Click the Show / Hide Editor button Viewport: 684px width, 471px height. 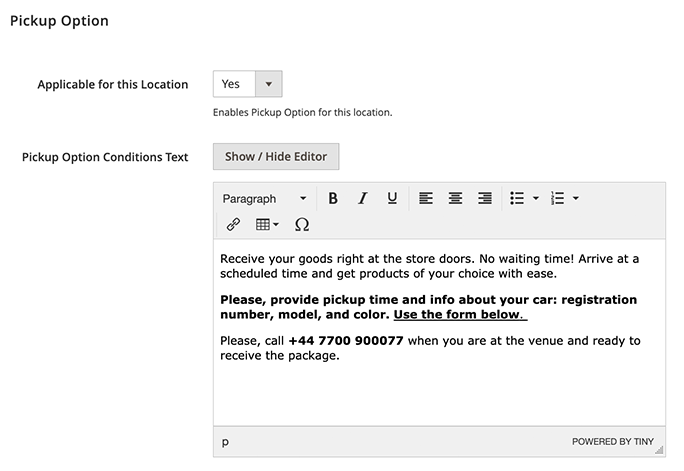[x=276, y=157]
